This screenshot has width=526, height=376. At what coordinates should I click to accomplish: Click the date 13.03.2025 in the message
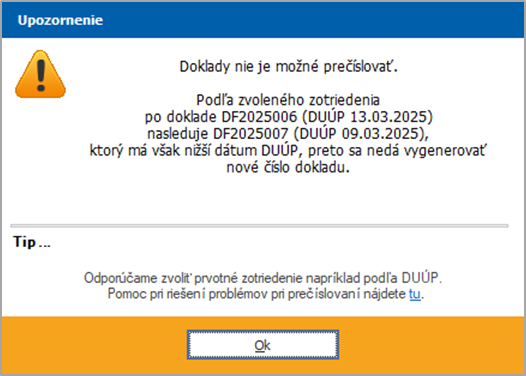click(388, 117)
